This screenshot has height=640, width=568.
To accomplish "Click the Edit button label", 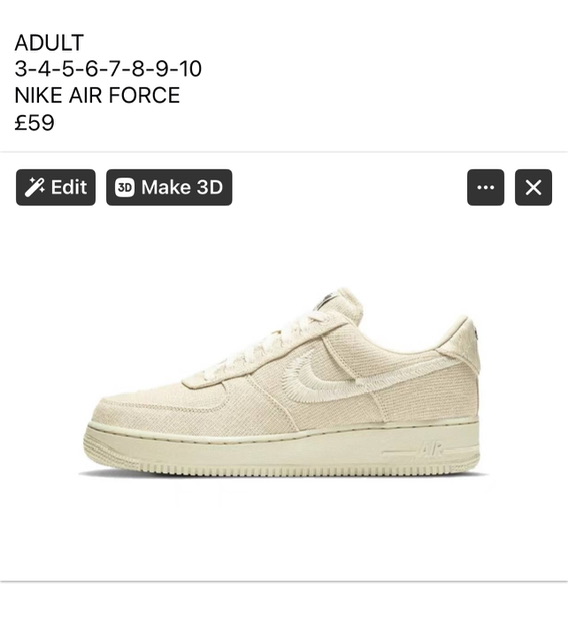I will 69,187.
